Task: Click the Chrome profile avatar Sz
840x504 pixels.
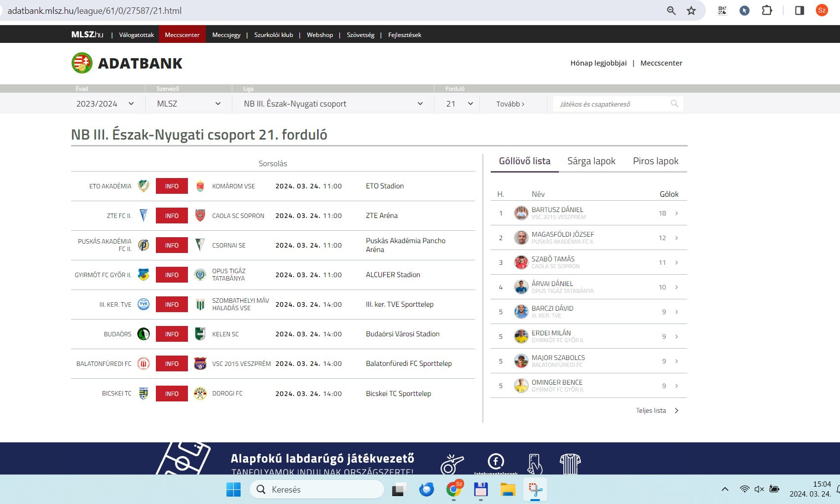Action: pyautogui.click(x=822, y=10)
